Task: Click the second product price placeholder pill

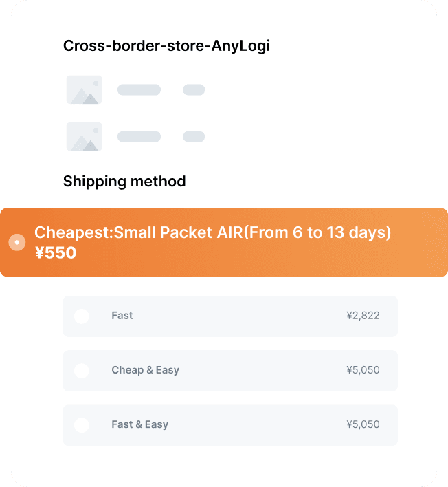Action: click(194, 137)
